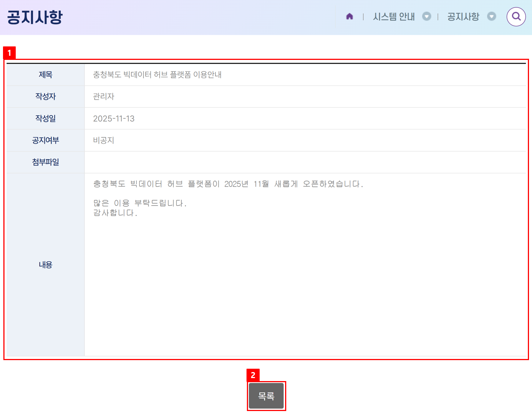Click the 제목 row label

(45, 75)
